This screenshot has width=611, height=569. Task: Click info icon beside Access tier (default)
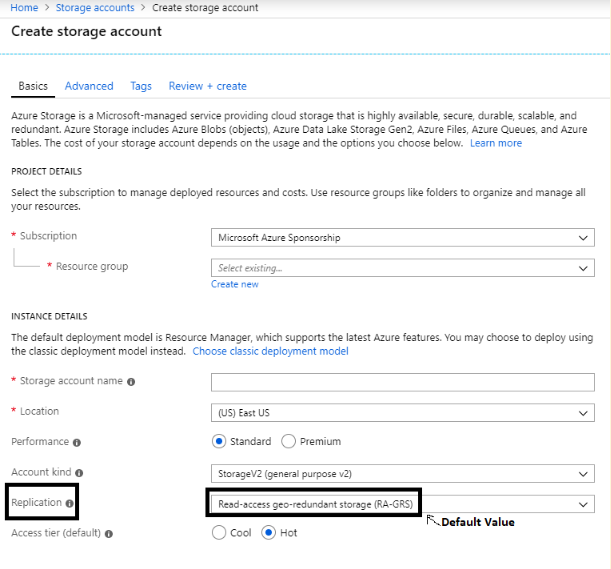(x=109, y=534)
